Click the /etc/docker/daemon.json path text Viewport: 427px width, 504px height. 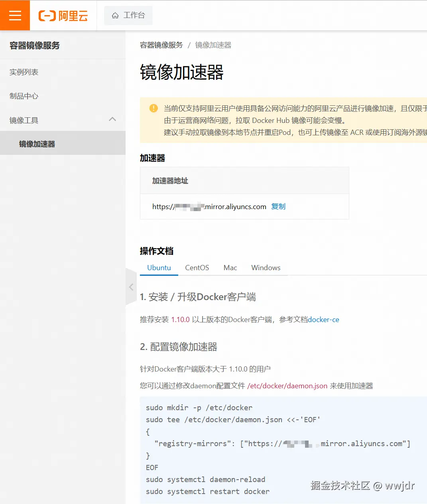point(287,386)
